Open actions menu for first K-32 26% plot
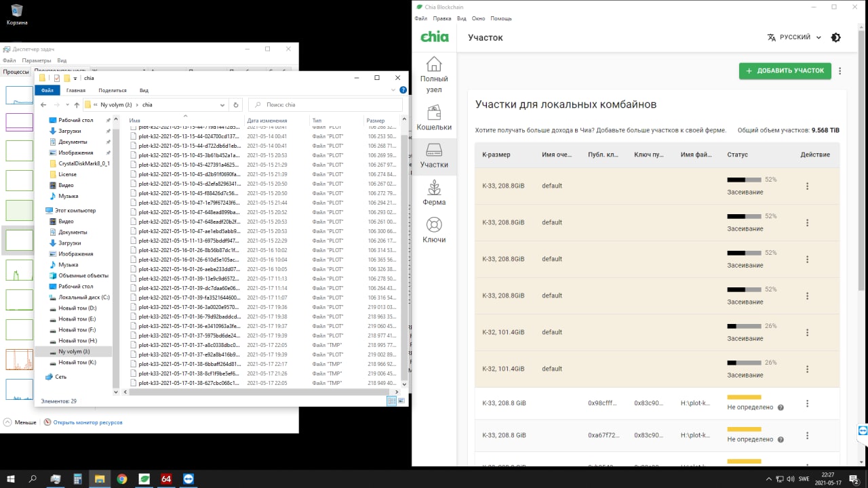Screen dimensions: 868x488 (807, 332)
